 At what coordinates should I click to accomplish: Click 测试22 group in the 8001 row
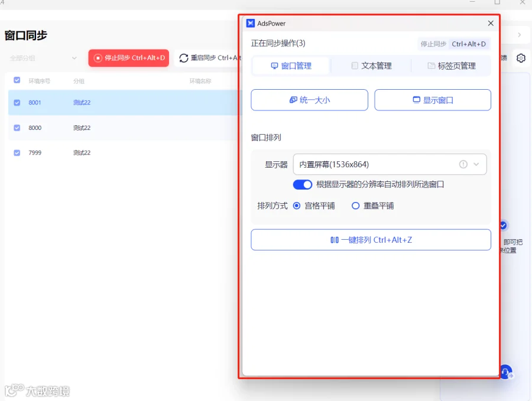tap(82, 103)
